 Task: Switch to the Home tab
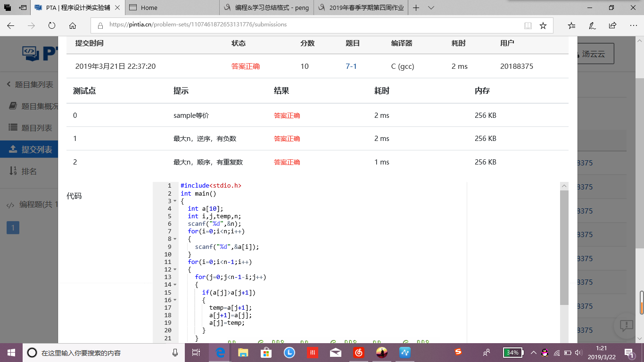173,8
